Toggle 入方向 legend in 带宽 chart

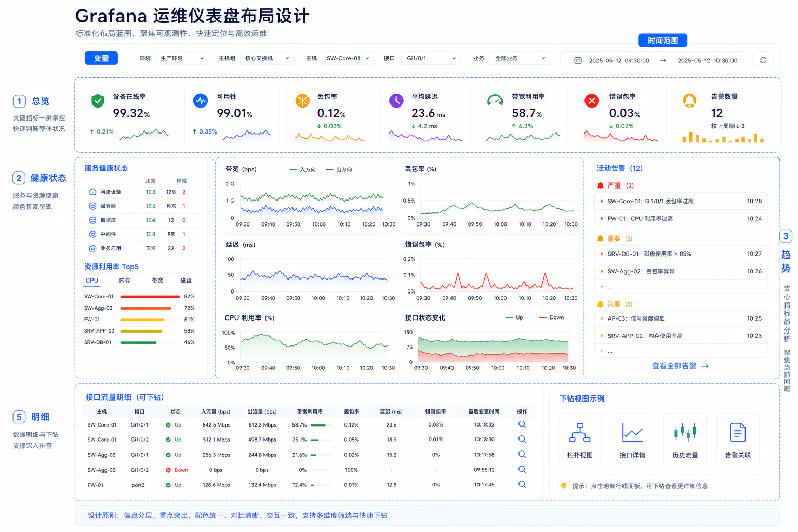coord(302,170)
